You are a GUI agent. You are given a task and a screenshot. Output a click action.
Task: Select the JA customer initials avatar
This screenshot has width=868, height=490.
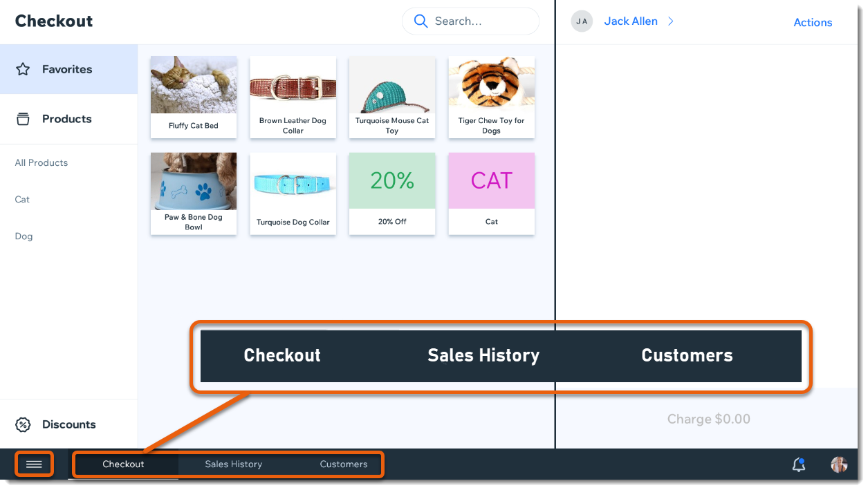point(582,21)
